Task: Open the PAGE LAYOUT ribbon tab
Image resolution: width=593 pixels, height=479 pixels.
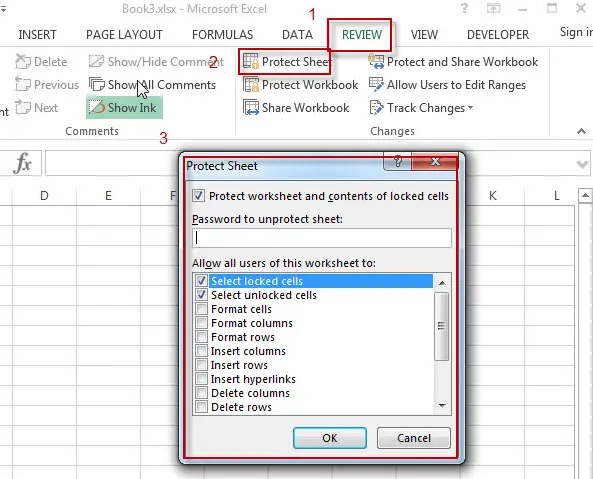Action: point(124,34)
